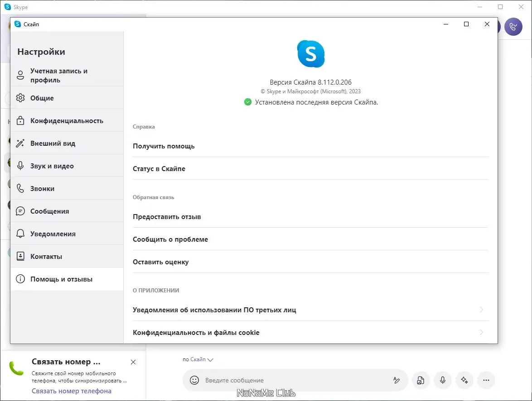Click the add files icon in chat toolbar

coord(421,380)
